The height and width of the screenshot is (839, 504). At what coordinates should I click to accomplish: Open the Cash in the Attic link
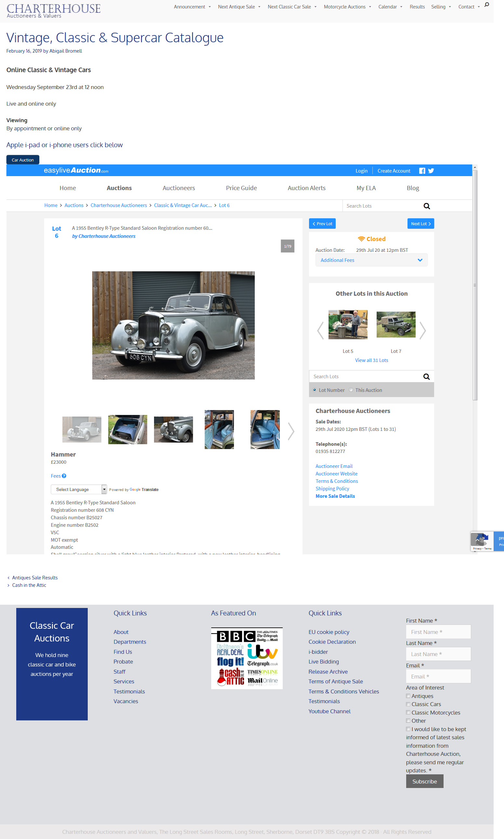click(x=29, y=585)
